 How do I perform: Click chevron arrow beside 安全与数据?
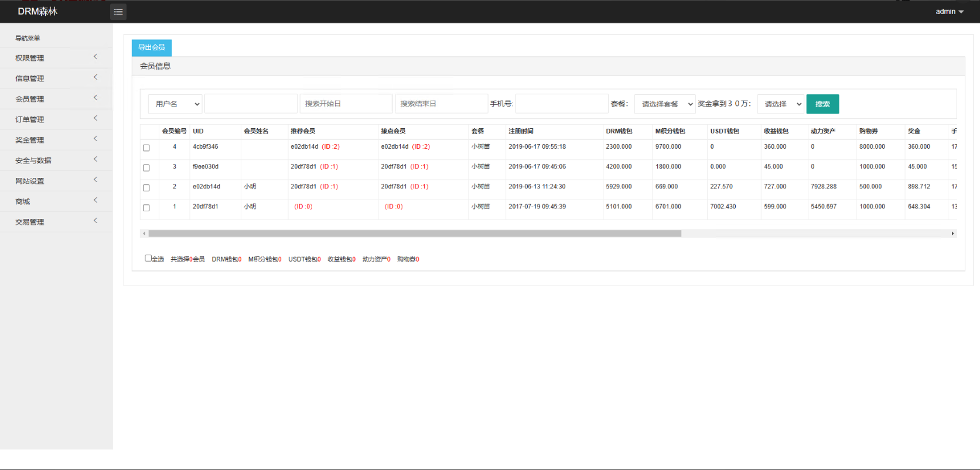pyautogui.click(x=95, y=159)
